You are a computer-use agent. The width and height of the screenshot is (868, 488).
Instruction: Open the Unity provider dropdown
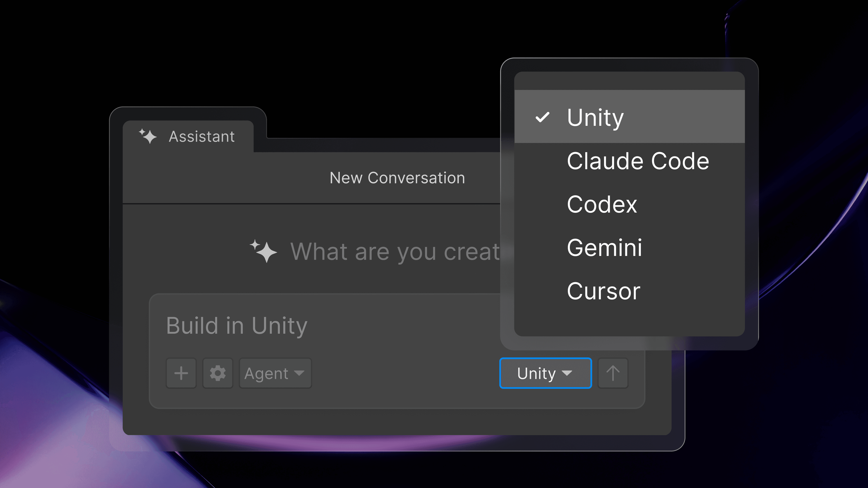pyautogui.click(x=545, y=373)
